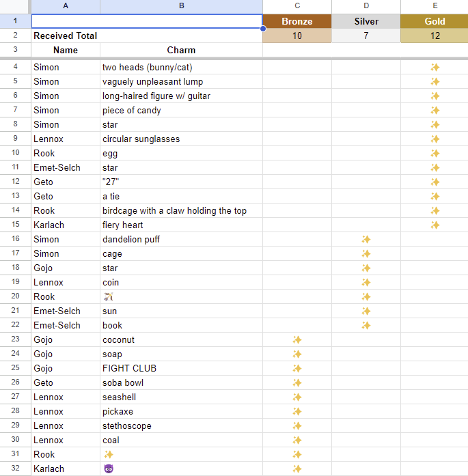Click the bronze sparkle in the stethoscope row

[x=297, y=426]
